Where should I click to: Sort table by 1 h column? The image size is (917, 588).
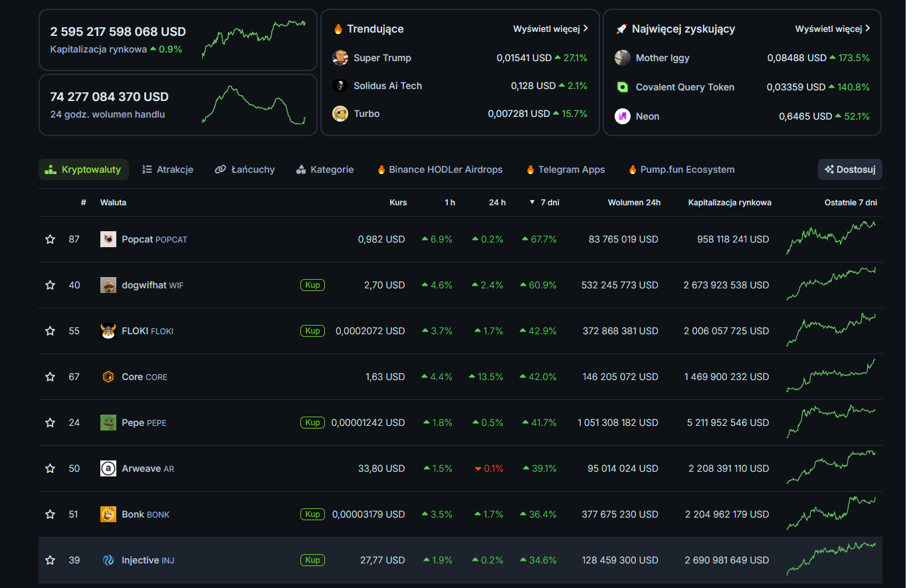[x=450, y=203]
